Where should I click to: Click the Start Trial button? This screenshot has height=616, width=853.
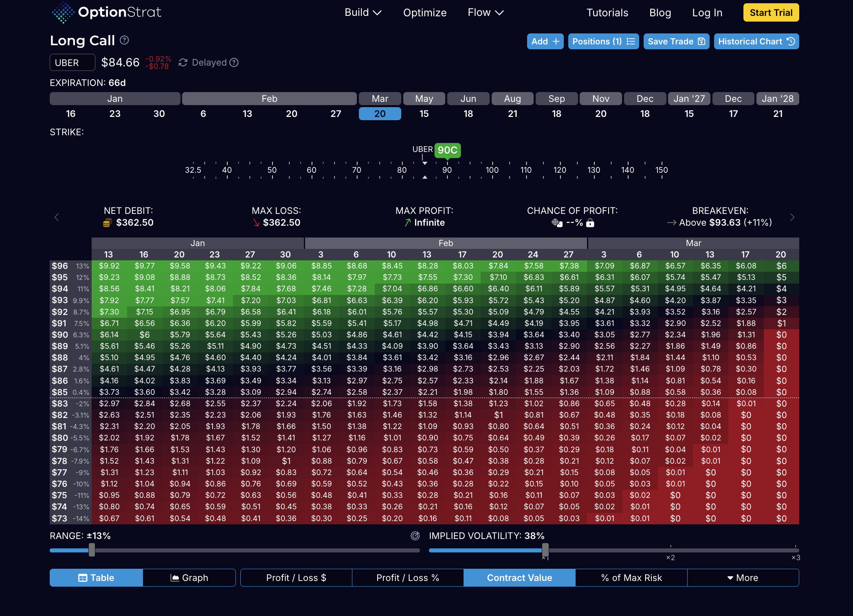tap(771, 13)
